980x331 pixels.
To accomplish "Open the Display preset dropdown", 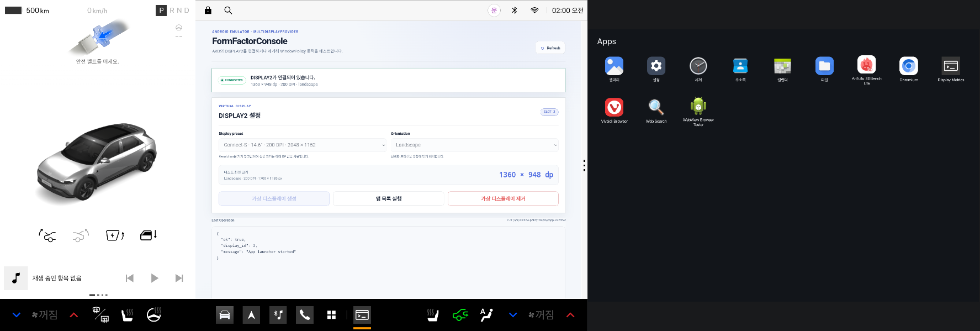I will (x=303, y=145).
